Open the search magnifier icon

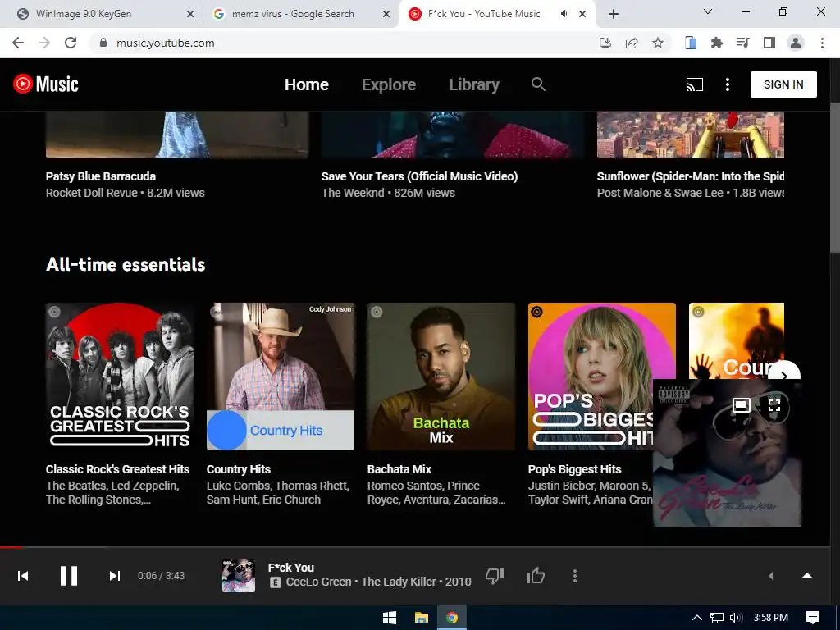[538, 84]
